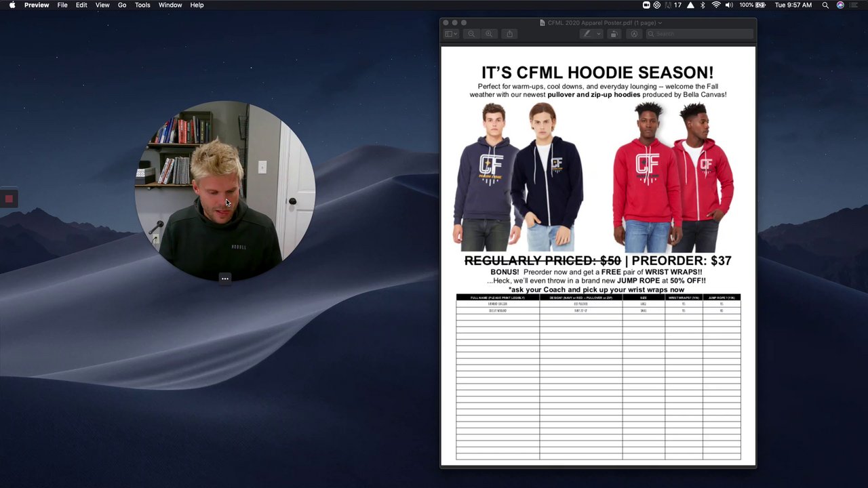
Task: Open Siri from the menu bar
Action: tap(840, 5)
